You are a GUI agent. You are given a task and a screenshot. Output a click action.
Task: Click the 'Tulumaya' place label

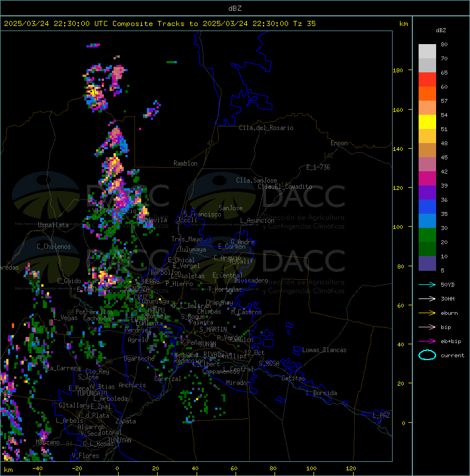point(193,249)
